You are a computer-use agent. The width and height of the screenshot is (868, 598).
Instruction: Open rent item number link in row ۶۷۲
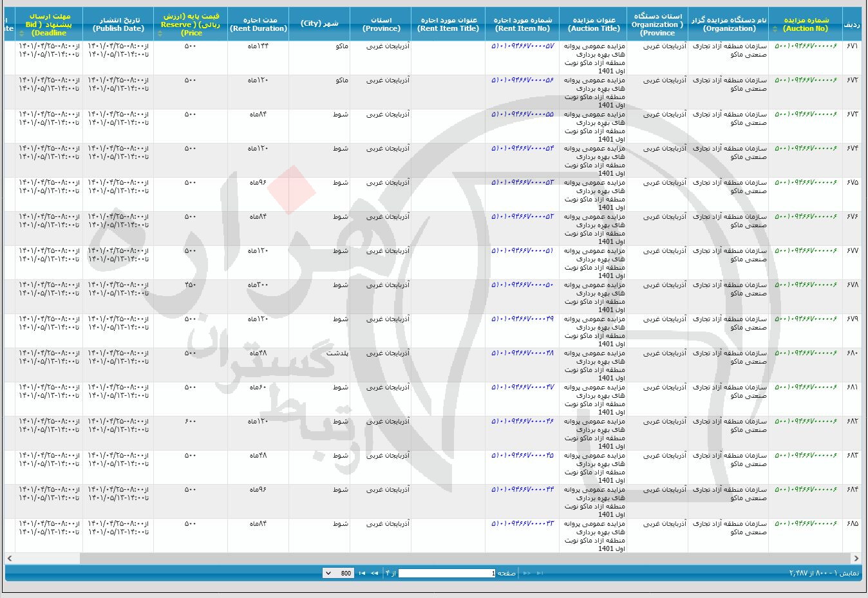pos(522,80)
